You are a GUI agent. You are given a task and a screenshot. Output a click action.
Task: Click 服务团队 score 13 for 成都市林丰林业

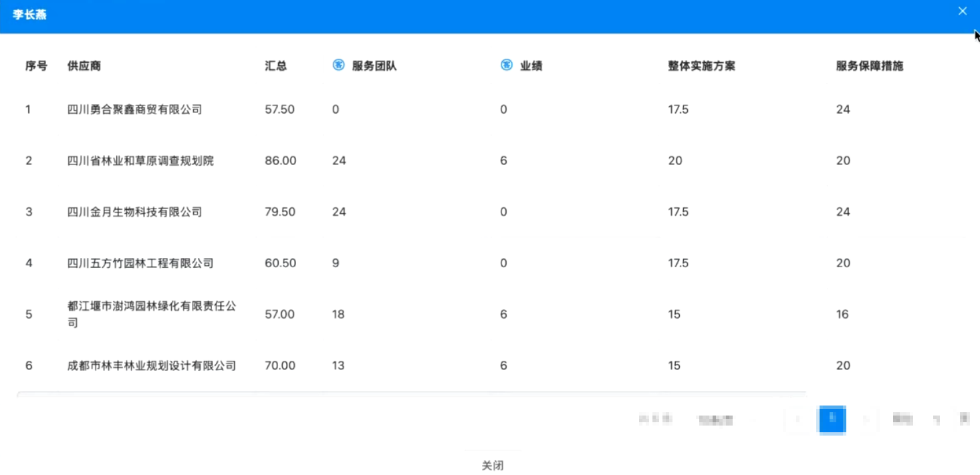point(338,365)
